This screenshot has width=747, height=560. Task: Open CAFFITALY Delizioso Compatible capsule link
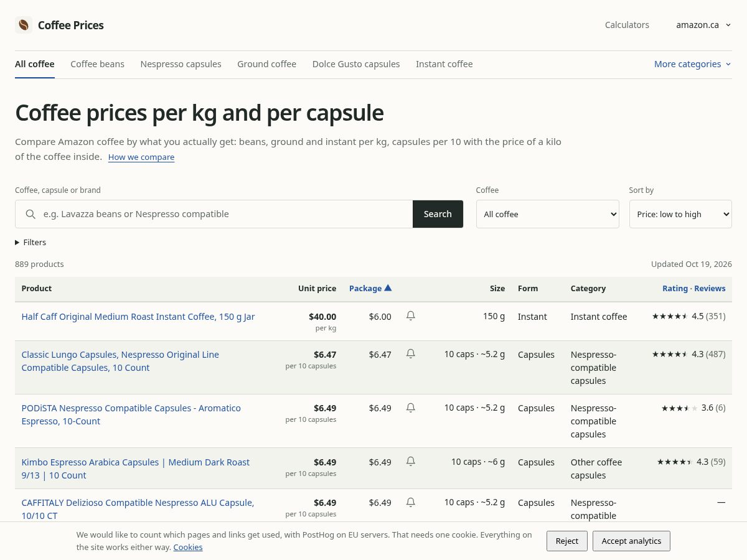[x=138, y=509]
